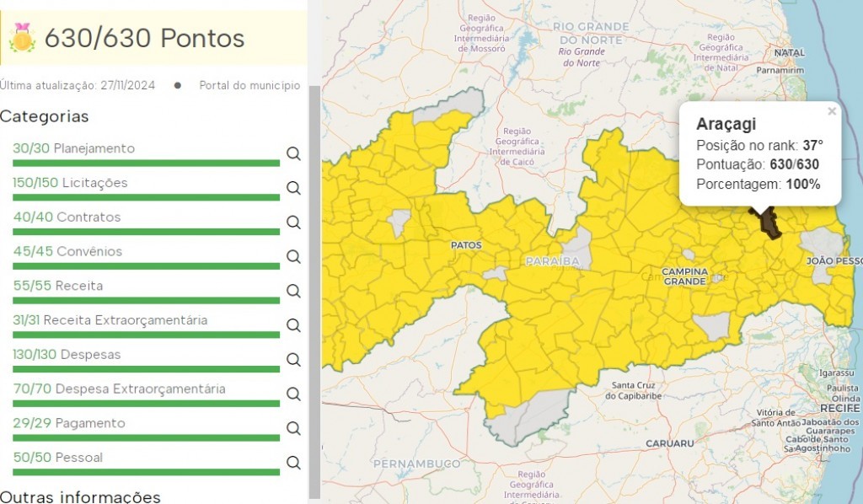Open Pessoal category magnifier icon

pyautogui.click(x=293, y=463)
